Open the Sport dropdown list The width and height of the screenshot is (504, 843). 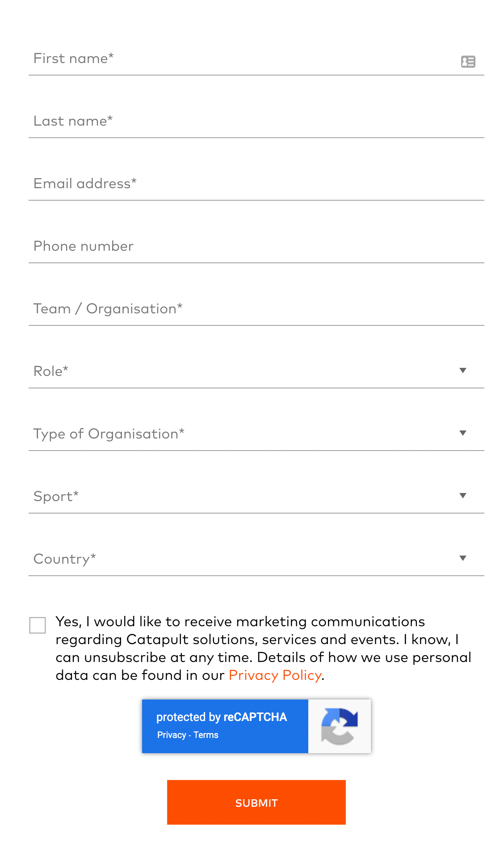click(x=256, y=496)
